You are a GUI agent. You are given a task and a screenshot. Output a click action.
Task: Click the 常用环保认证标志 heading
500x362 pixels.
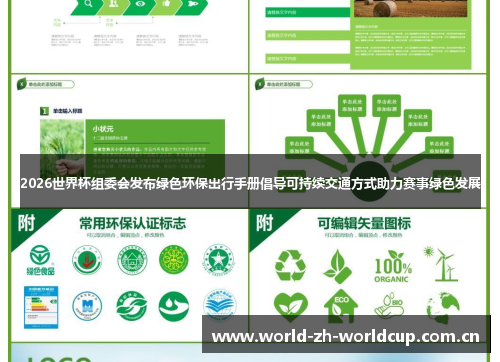coord(133,223)
